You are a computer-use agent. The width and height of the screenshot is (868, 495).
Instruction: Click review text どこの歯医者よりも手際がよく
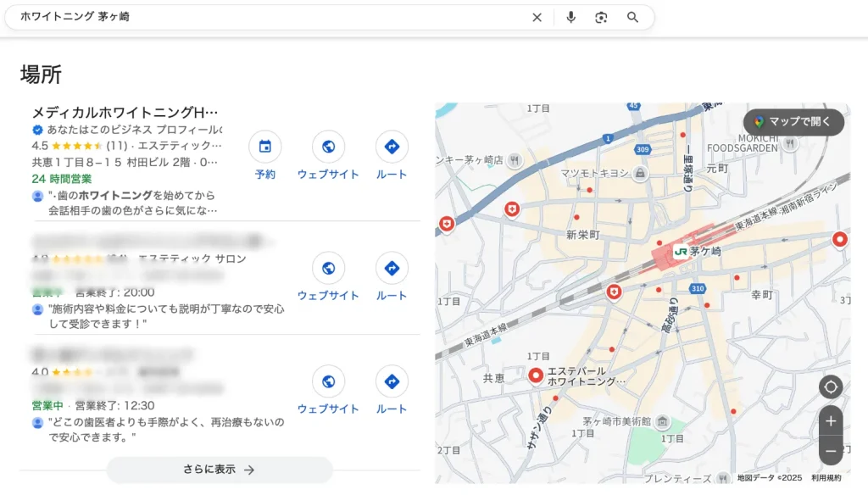pyautogui.click(x=166, y=430)
